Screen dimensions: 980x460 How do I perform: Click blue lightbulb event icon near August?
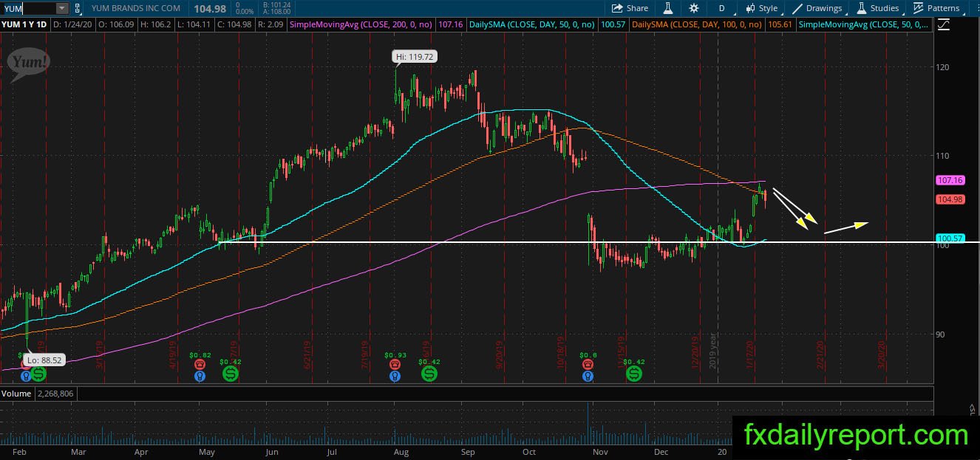395,377
